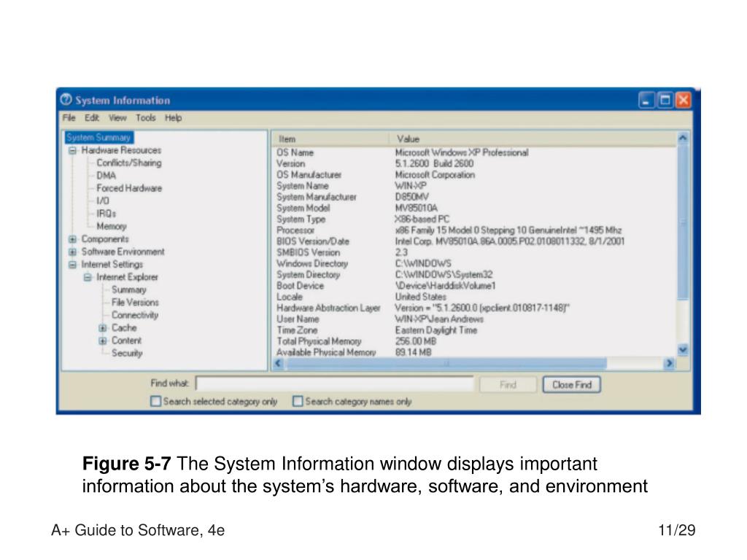Select the SMBIOS Version row
This screenshot has width=747, height=560.
point(474,252)
